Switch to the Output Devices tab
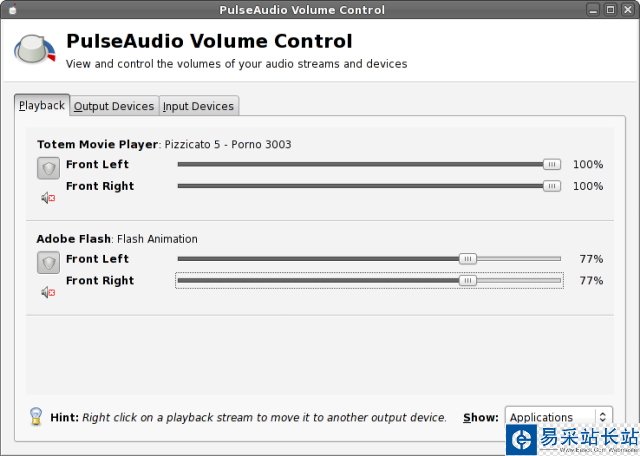This screenshot has height=456, width=640. tap(114, 106)
